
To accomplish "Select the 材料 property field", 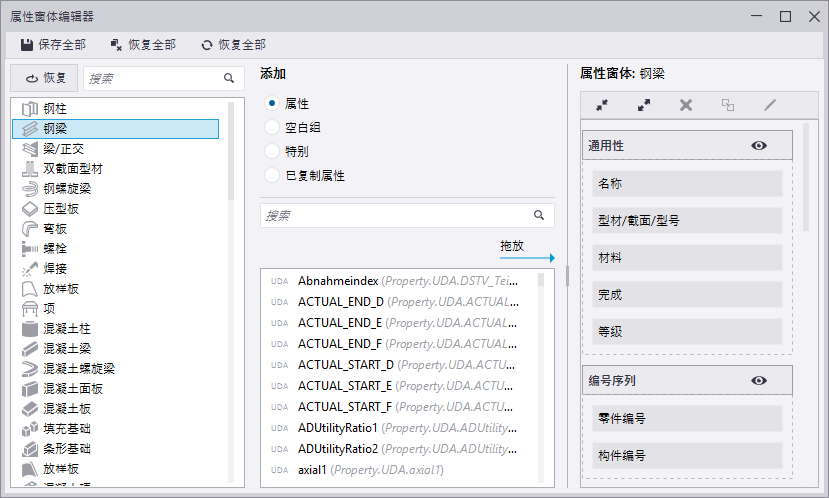I will click(687, 257).
